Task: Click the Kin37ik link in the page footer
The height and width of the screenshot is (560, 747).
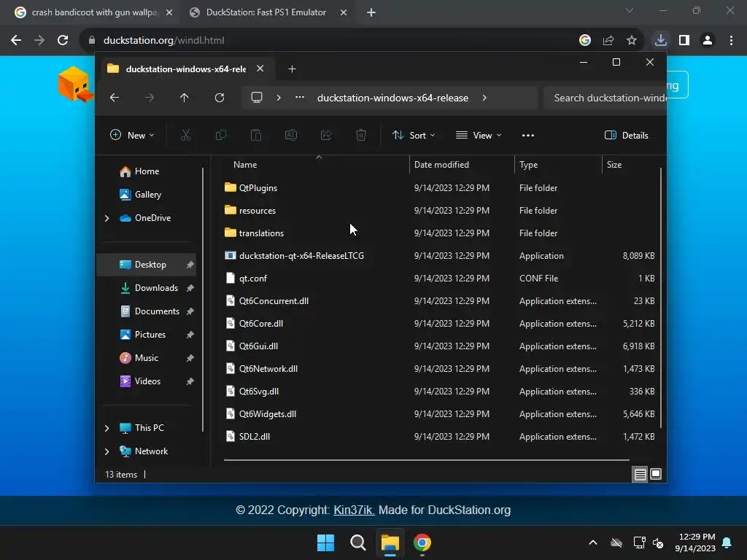Action: point(354,510)
